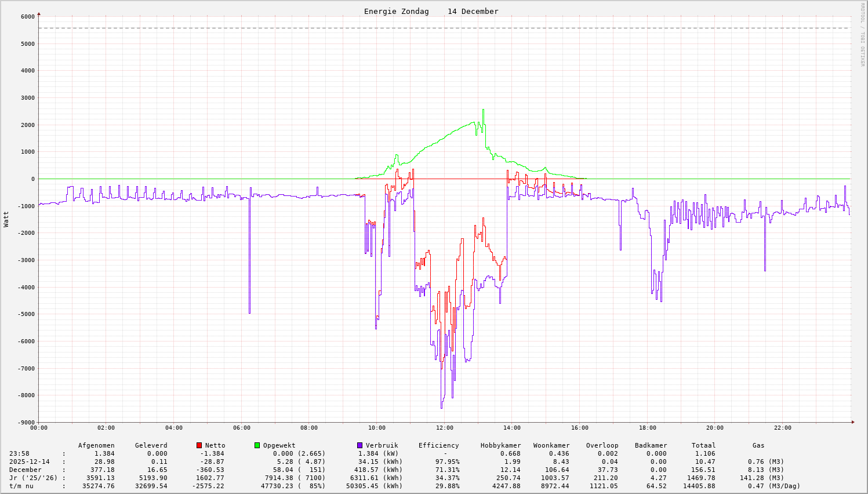
Task: Click the 97.95% efficiency value
Action: tap(447, 462)
